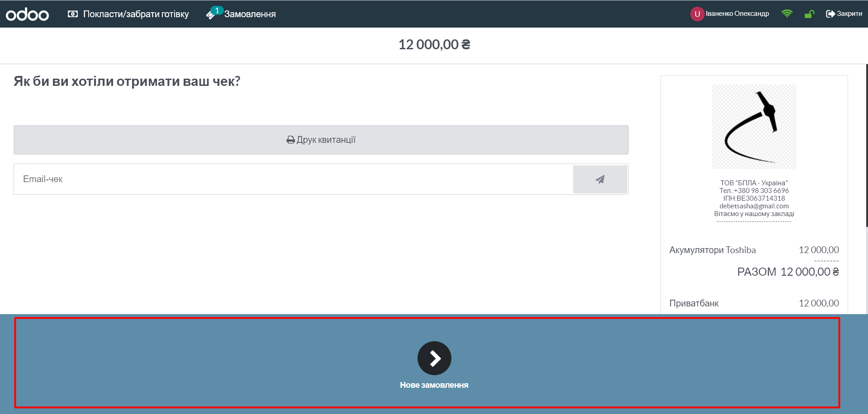868x414 pixels.
Task: Click the Приватбанк payment line
Action: [694, 303]
